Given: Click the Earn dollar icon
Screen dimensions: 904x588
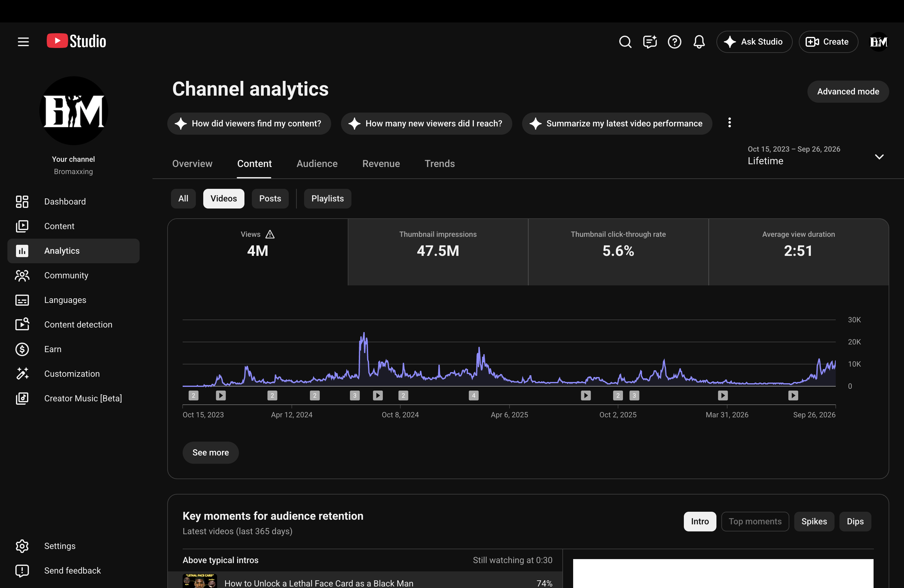Looking at the screenshot, I should click(x=22, y=349).
